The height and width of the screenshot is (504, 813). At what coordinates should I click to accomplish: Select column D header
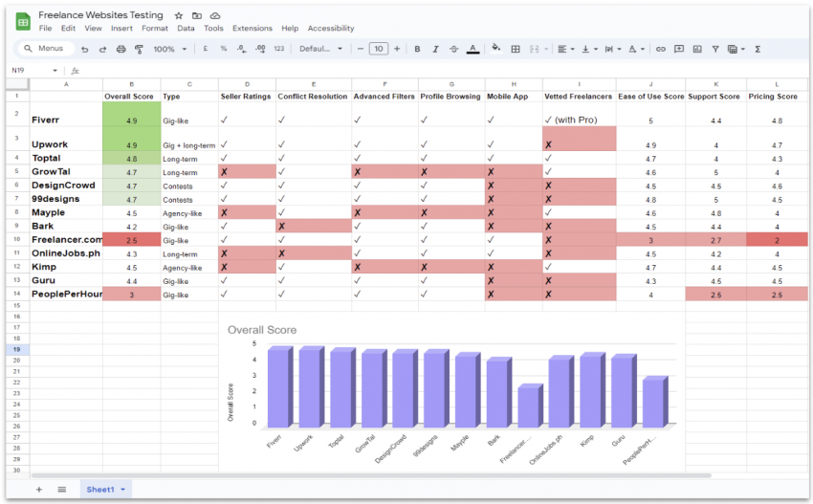247,84
